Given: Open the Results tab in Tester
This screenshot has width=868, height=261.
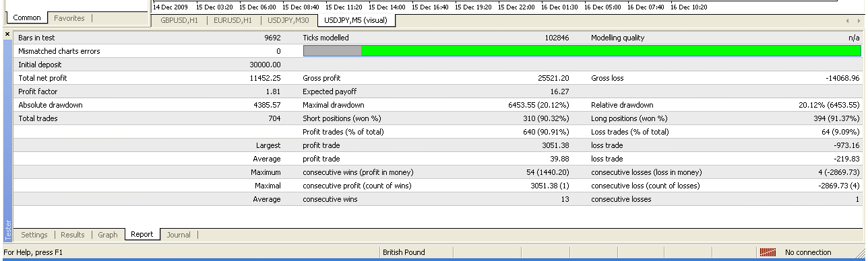Looking at the screenshot, I should click(x=73, y=235).
